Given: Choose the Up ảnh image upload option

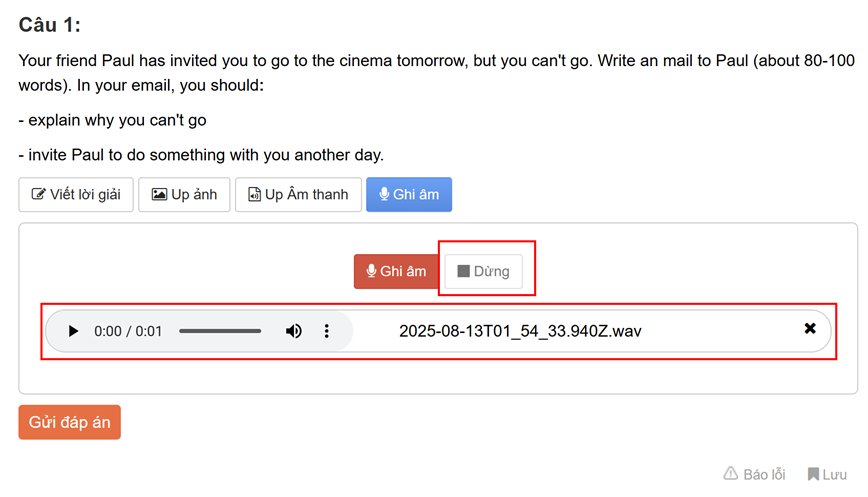Looking at the screenshot, I should pos(184,194).
